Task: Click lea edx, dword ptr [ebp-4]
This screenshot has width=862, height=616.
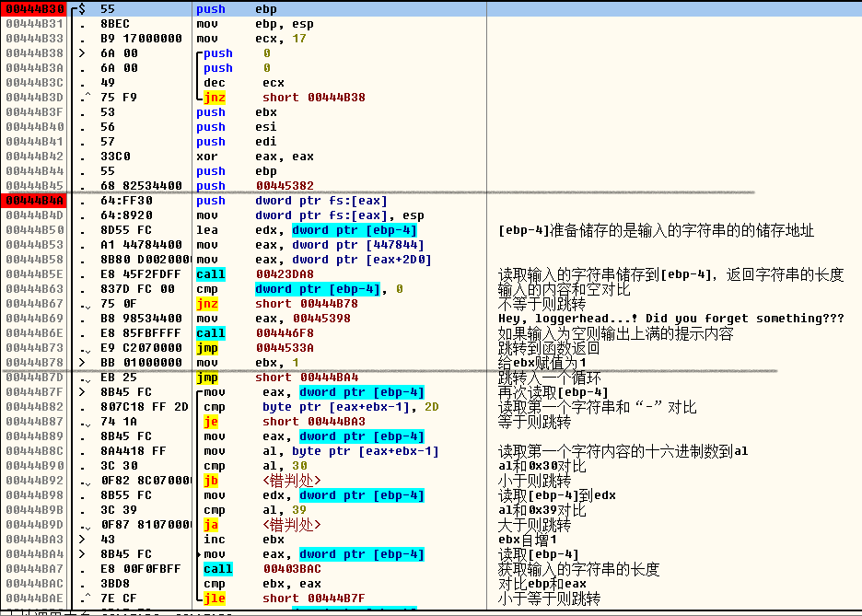Action: [306, 230]
